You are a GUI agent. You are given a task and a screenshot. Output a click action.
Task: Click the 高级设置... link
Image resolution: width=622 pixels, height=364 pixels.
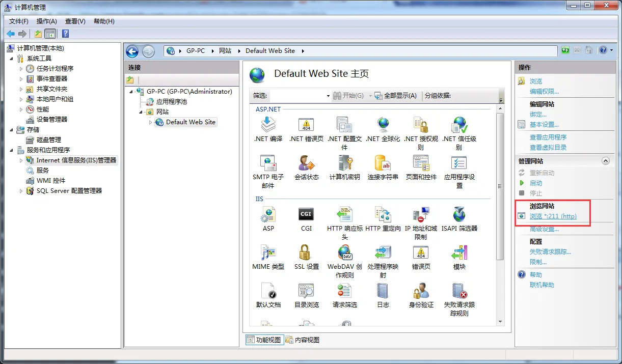[x=544, y=229]
